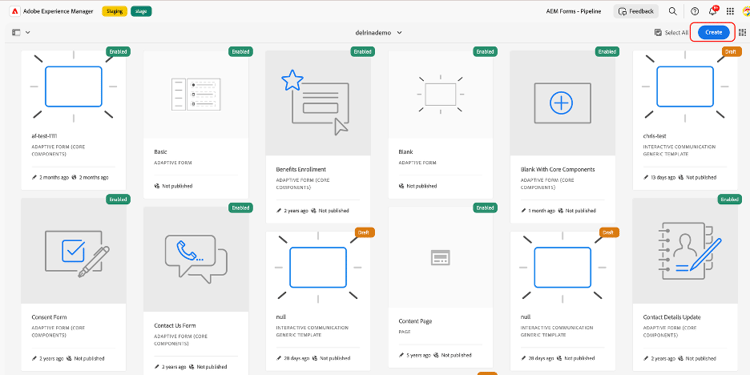The width and height of the screenshot is (750, 375).
Task: Expand the rail selector chevron
Action: point(28,33)
